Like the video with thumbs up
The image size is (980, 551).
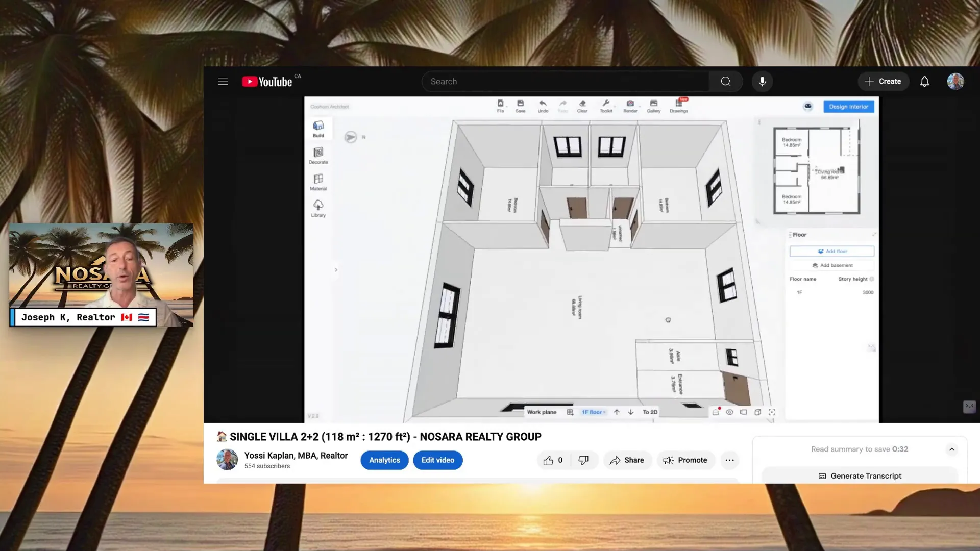[x=553, y=460]
